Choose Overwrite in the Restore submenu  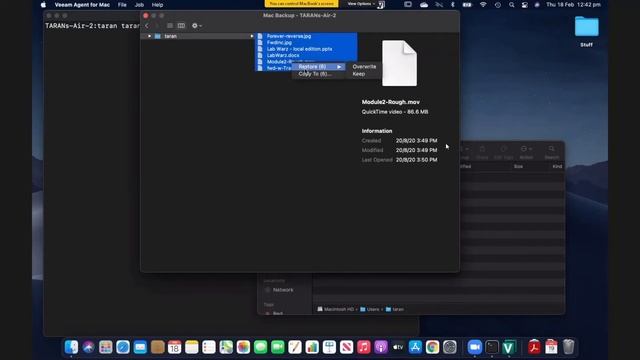(364, 67)
